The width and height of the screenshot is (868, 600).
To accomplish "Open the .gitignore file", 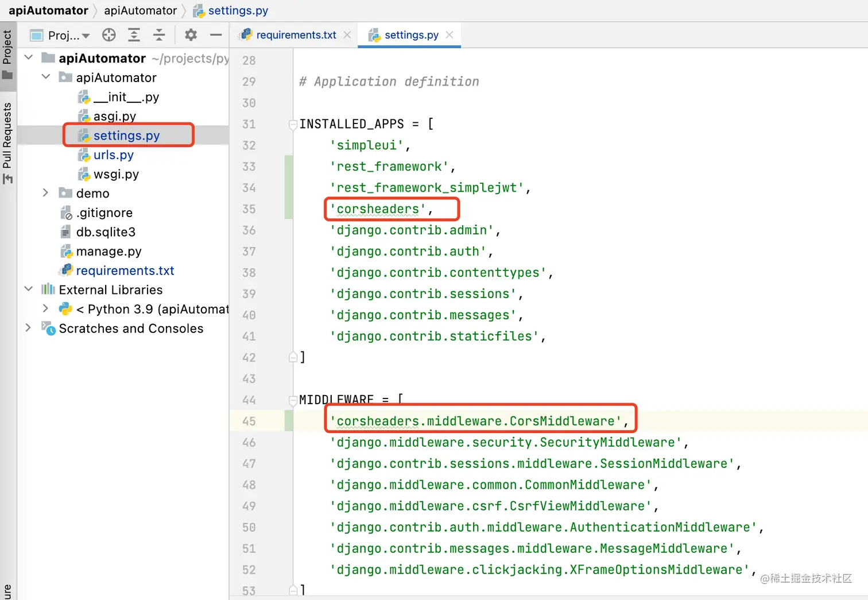I will 96,212.
